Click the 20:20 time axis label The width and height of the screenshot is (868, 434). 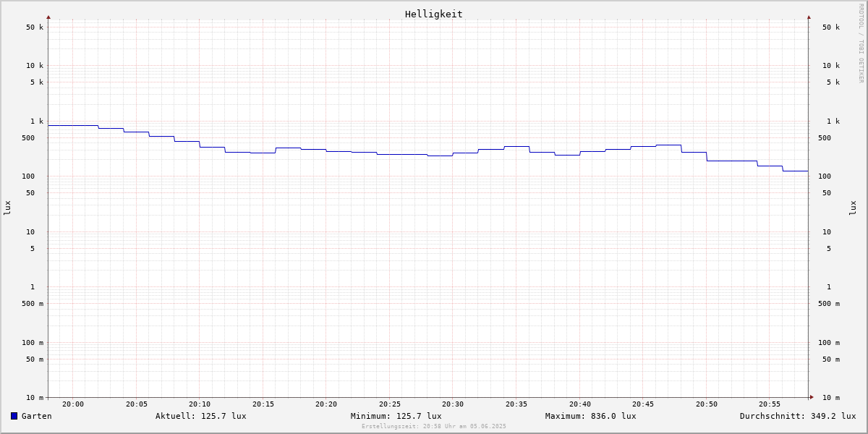point(326,404)
